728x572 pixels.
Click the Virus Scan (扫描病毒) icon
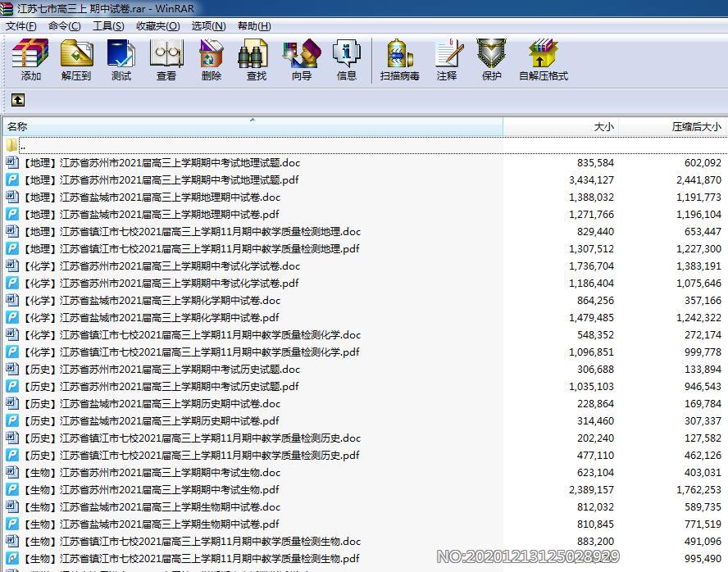399,60
